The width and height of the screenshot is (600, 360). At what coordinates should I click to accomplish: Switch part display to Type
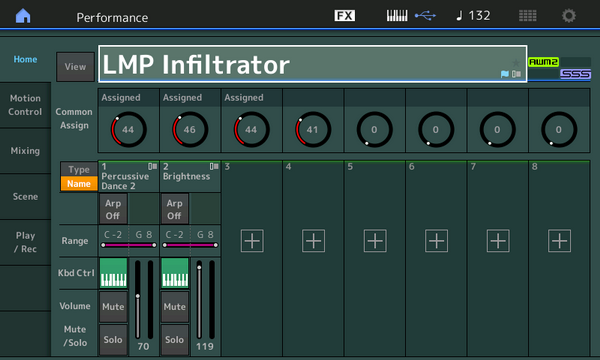[79, 169]
